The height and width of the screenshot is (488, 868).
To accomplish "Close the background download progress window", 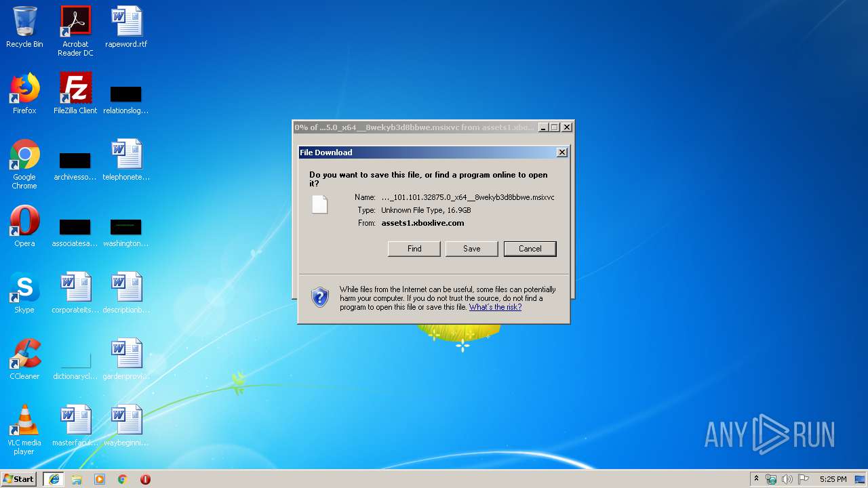I will pos(568,127).
